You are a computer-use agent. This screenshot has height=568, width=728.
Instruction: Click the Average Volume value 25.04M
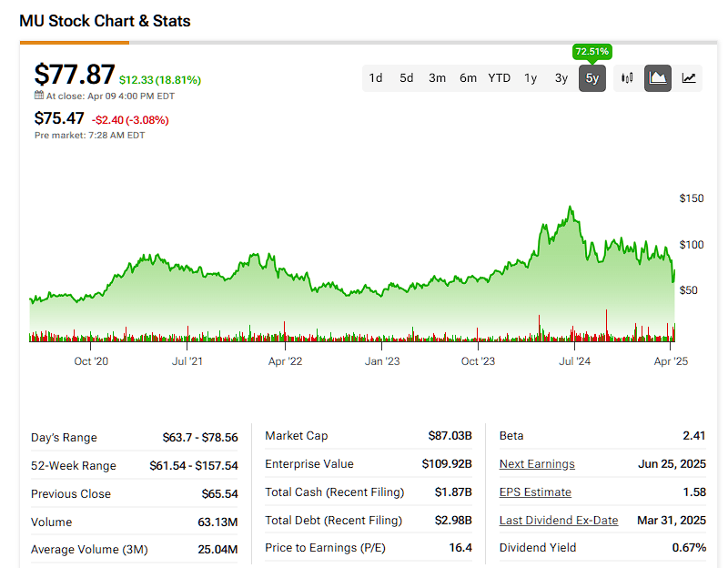click(x=217, y=550)
